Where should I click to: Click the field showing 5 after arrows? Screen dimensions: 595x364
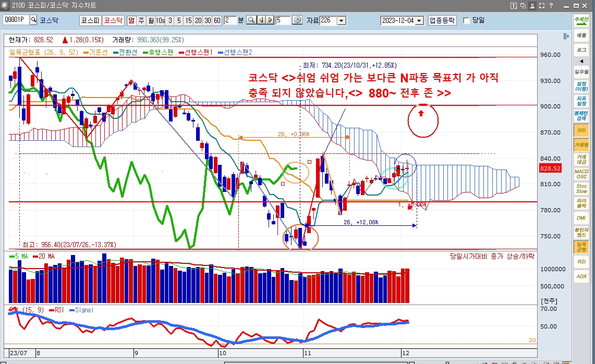point(283,20)
